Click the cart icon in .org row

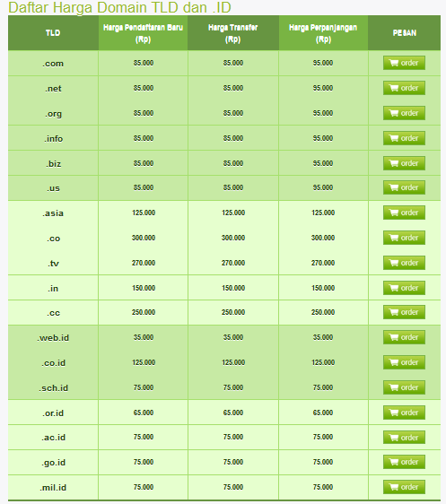394,113
